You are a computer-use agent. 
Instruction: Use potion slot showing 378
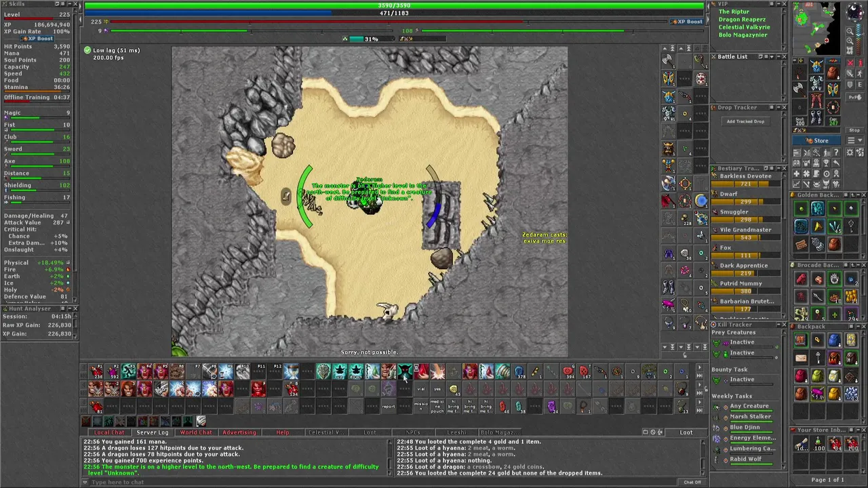point(519,370)
